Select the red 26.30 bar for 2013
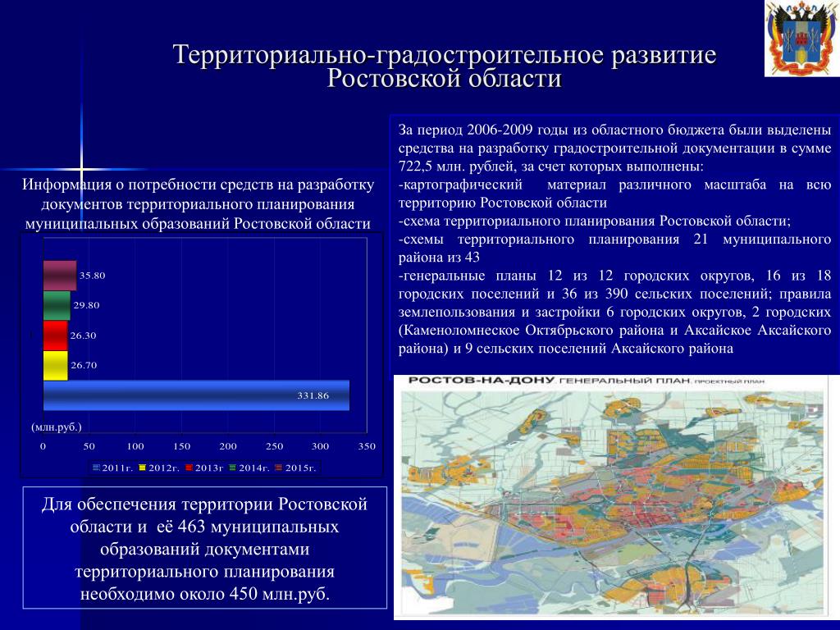The width and height of the screenshot is (840, 630). [x=55, y=336]
